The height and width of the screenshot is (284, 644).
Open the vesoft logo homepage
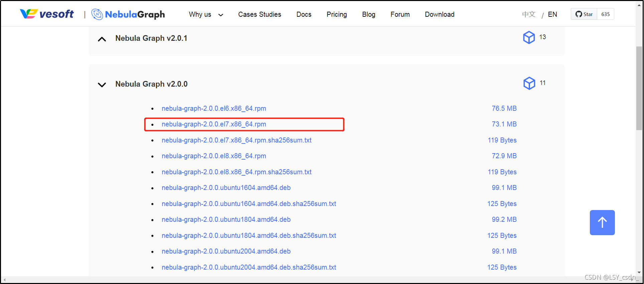click(x=47, y=14)
